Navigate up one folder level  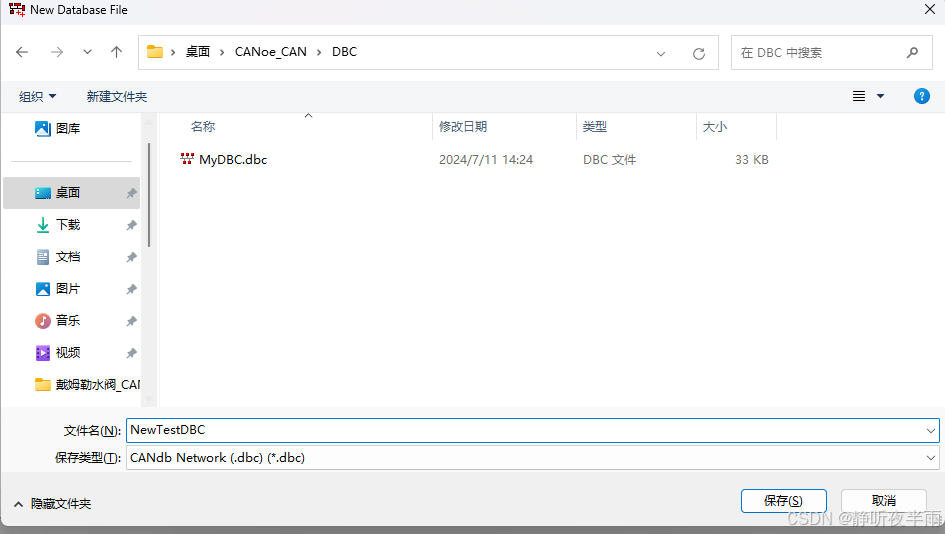point(116,52)
